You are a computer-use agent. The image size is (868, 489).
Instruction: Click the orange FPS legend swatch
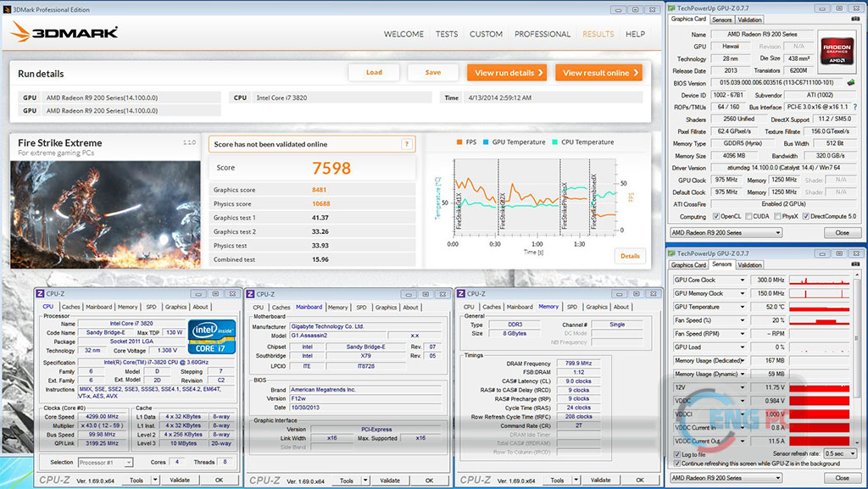(x=459, y=142)
